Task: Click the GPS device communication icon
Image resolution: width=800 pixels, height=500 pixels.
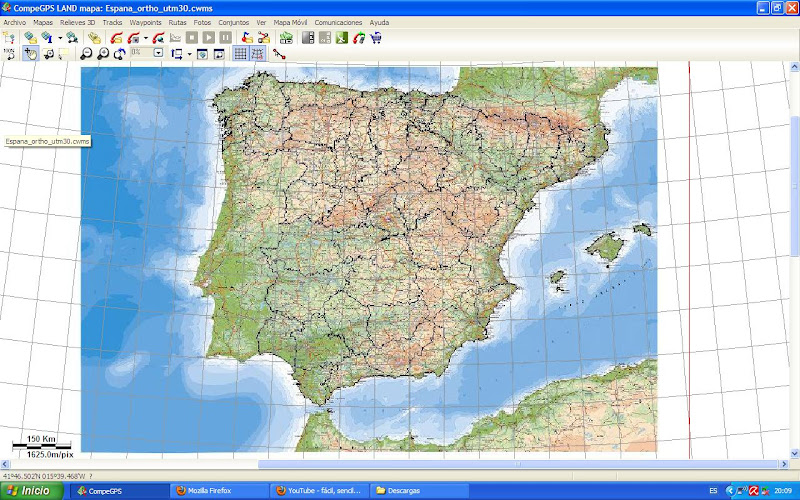Action: click(x=359, y=37)
